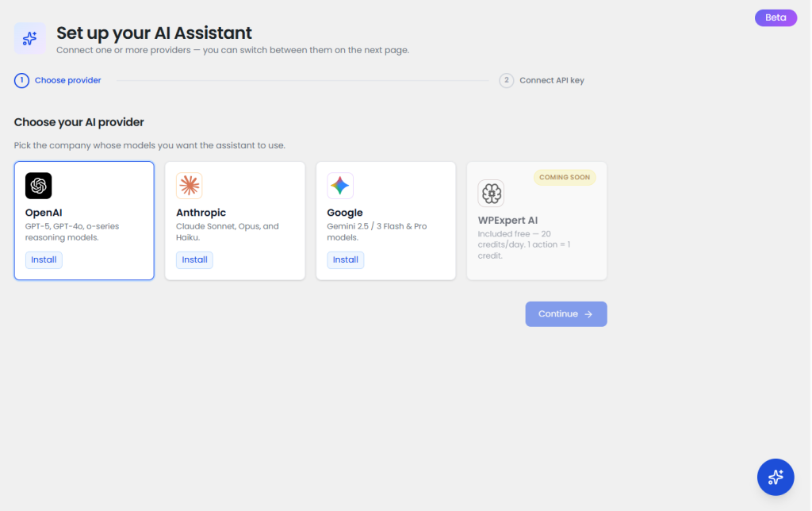Open the floating AI assistant sparkle button
This screenshot has height=511, width=812.
(776, 477)
